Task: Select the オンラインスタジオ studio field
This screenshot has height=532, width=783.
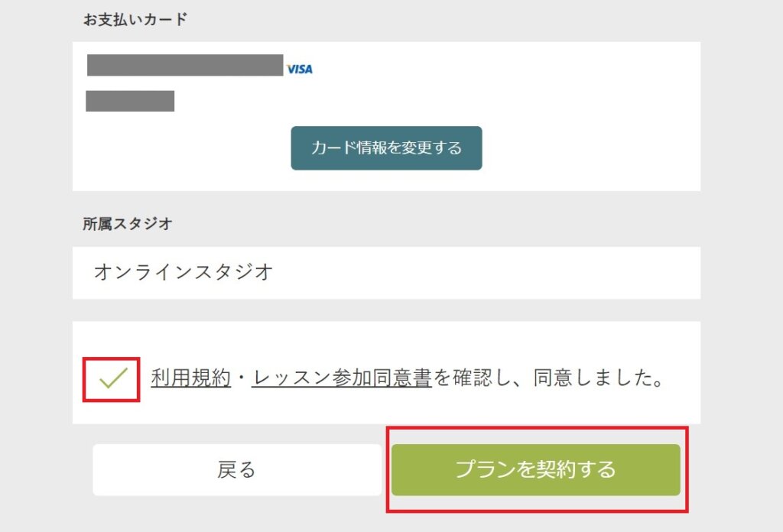Action: coord(386,273)
